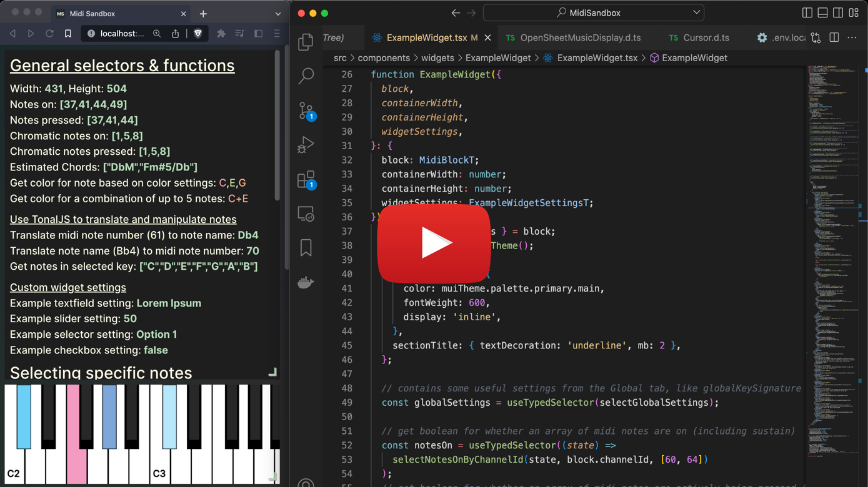Click the green widget resize handle
This screenshot has height=487, width=868.
pos(272,372)
